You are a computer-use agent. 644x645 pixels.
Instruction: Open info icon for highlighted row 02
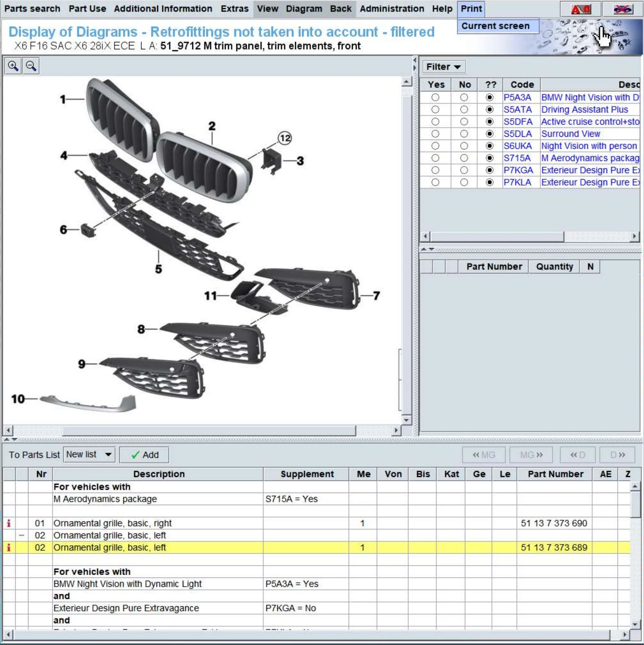[9, 547]
